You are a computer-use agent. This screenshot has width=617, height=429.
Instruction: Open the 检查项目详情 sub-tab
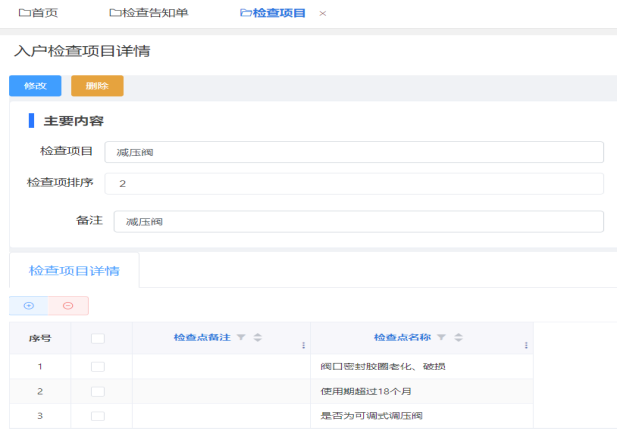pyautogui.click(x=74, y=270)
